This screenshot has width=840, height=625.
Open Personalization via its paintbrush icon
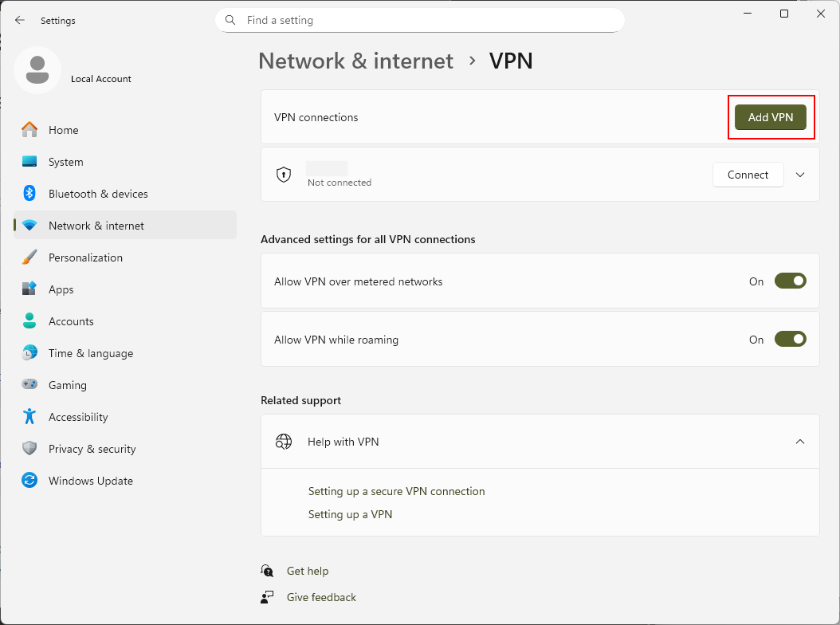29,257
